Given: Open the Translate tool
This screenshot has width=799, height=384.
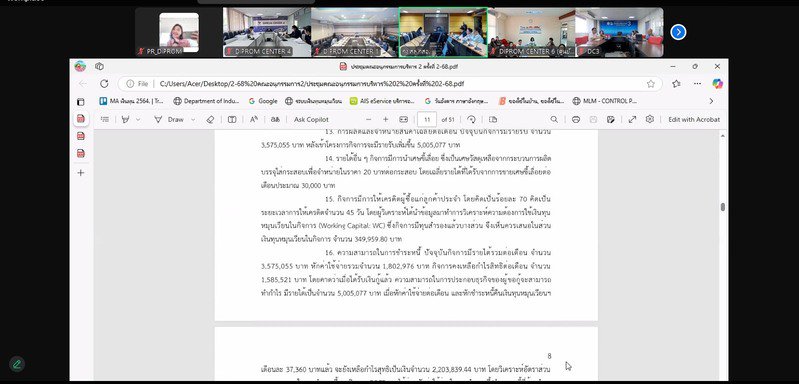Looking at the screenshot, I should click(275, 119).
